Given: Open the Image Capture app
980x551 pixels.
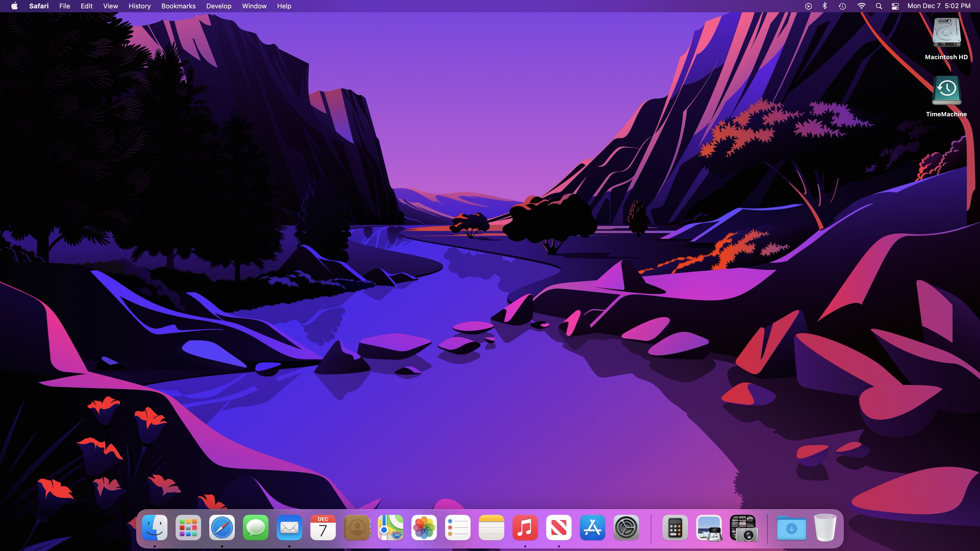Looking at the screenshot, I should (743, 528).
